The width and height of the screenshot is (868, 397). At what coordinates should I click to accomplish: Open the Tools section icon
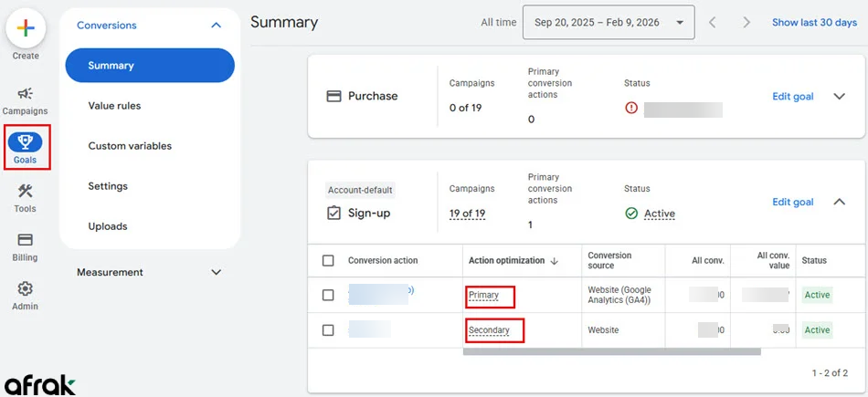[x=26, y=192]
